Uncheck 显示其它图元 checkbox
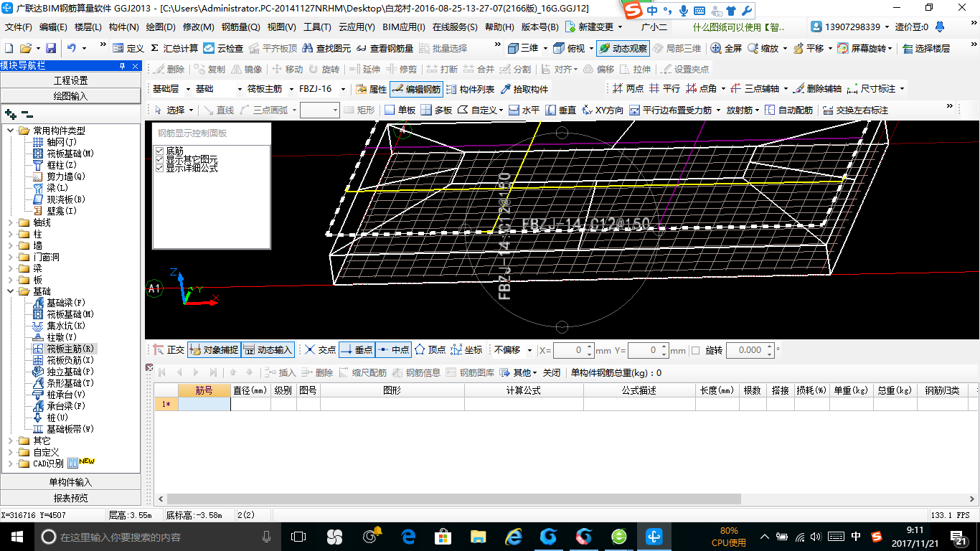The width and height of the screenshot is (980, 551). click(x=159, y=159)
